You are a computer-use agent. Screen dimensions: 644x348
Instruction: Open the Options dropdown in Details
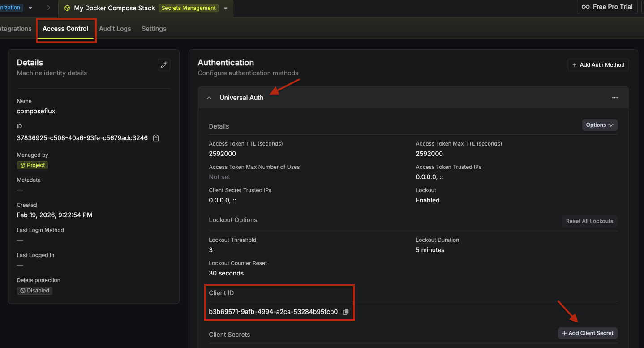(x=599, y=125)
